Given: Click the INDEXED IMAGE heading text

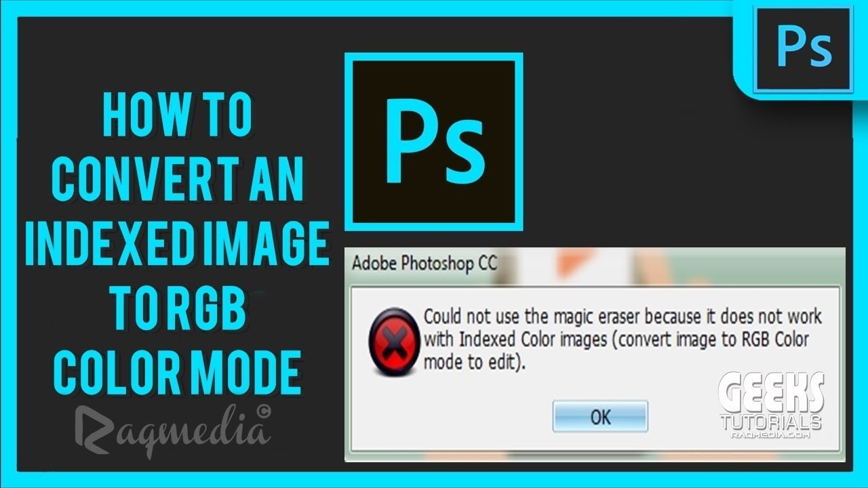Looking at the screenshot, I should pyautogui.click(x=177, y=244).
